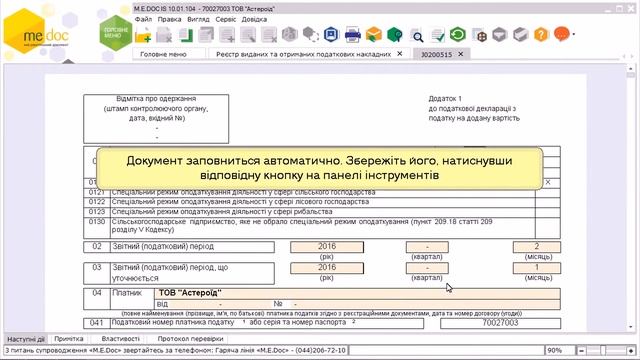Click the blue hexagon fit-view icon
Image resolution: width=640 pixels, height=360 pixels.
click(x=331, y=35)
